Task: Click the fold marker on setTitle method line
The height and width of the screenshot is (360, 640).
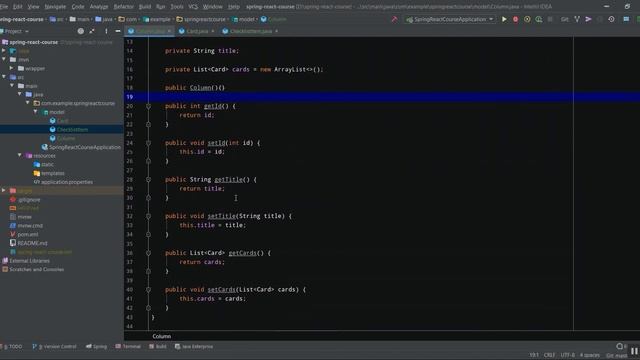Action: click(x=149, y=216)
